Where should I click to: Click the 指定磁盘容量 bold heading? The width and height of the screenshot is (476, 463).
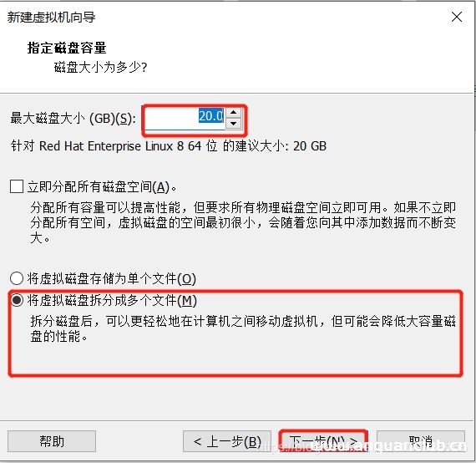point(67,48)
